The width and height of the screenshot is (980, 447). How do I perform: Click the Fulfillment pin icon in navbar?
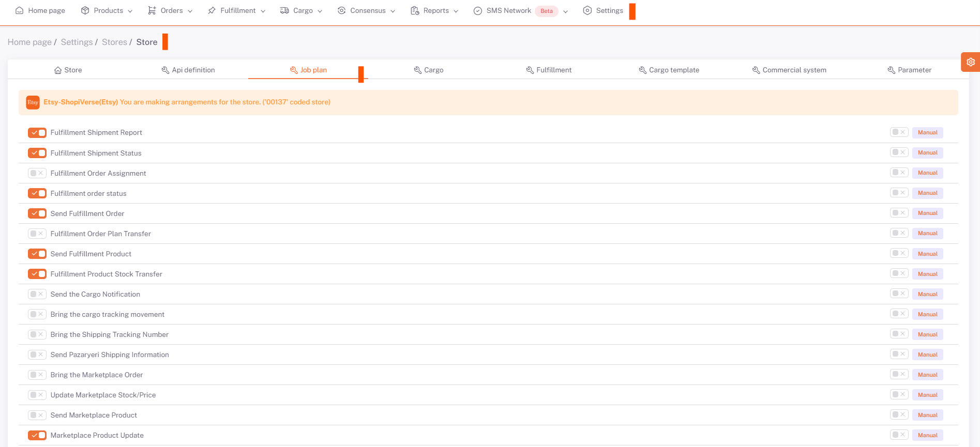[212, 10]
